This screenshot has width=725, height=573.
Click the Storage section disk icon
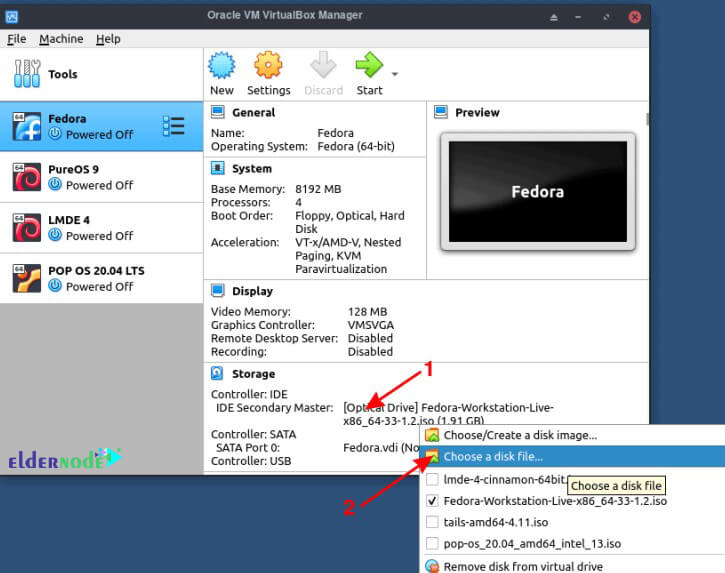217,373
